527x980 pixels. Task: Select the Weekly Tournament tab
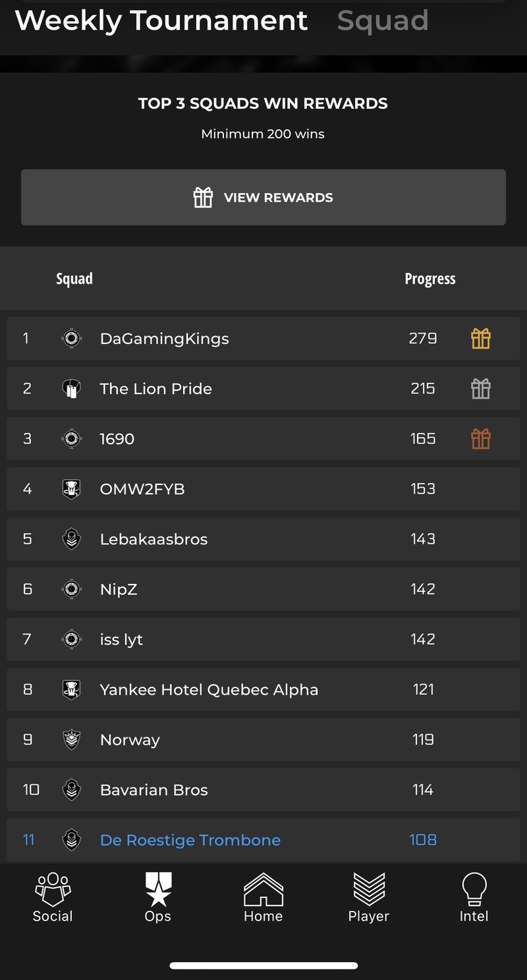(161, 20)
